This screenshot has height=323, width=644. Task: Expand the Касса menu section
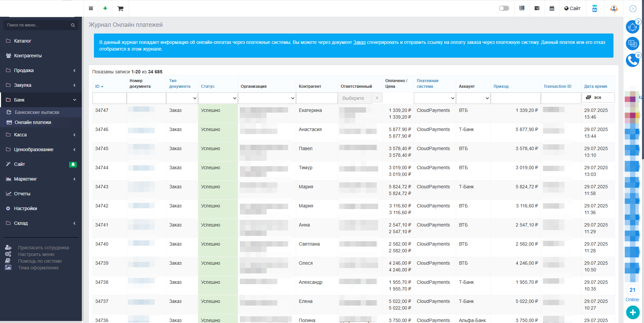click(x=41, y=135)
